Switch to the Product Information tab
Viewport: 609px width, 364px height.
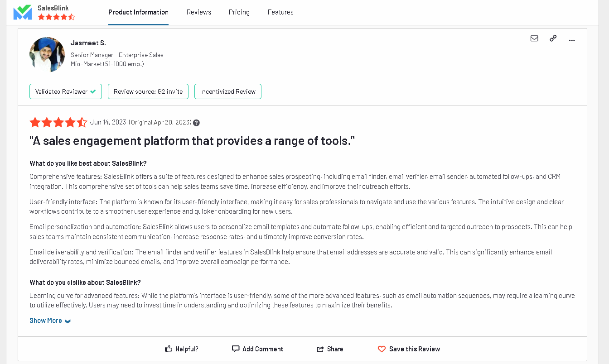point(138,12)
